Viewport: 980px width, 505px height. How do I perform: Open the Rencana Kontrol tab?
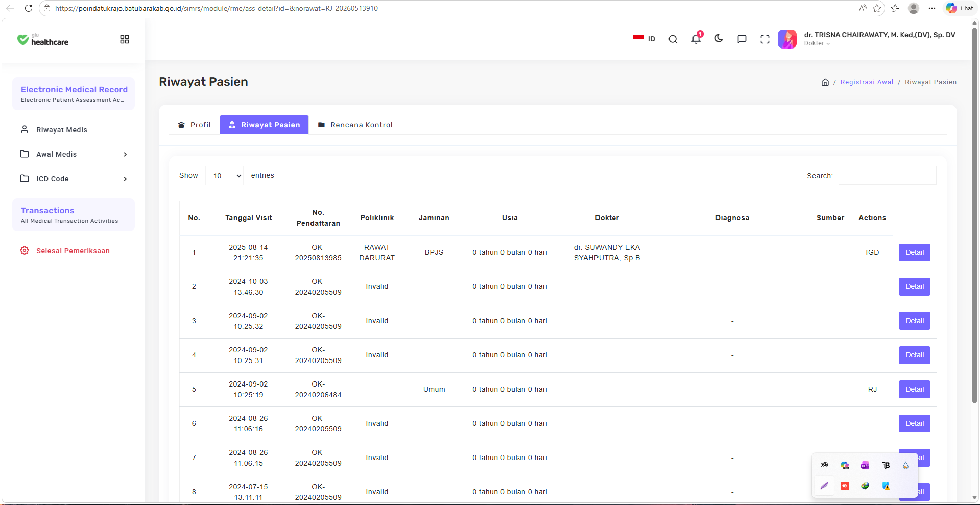pyautogui.click(x=355, y=125)
